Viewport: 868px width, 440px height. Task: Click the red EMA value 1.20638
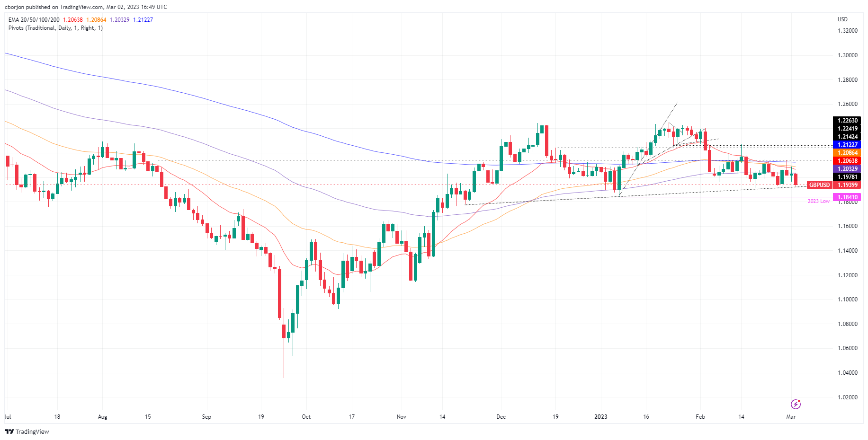[73, 20]
